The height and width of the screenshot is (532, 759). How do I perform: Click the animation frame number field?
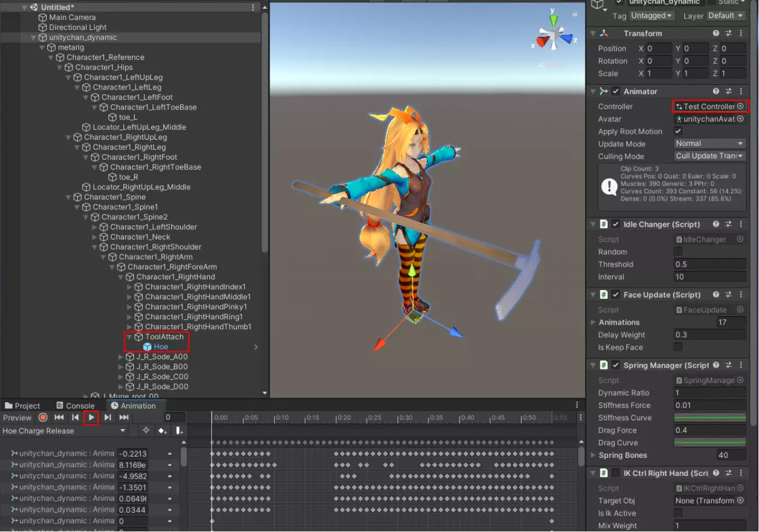174,417
